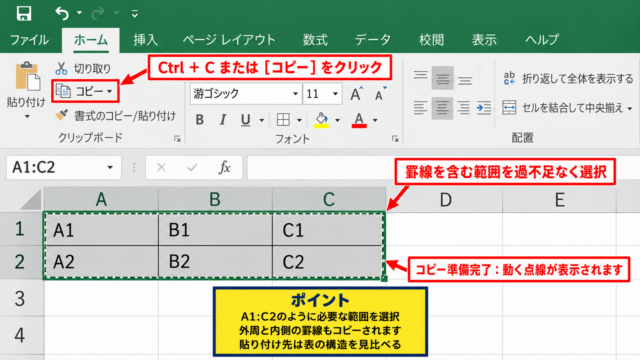Click the fx insert function icon
The height and width of the screenshot is (360, 640).
pyautogui.click(x=224, y=167)
